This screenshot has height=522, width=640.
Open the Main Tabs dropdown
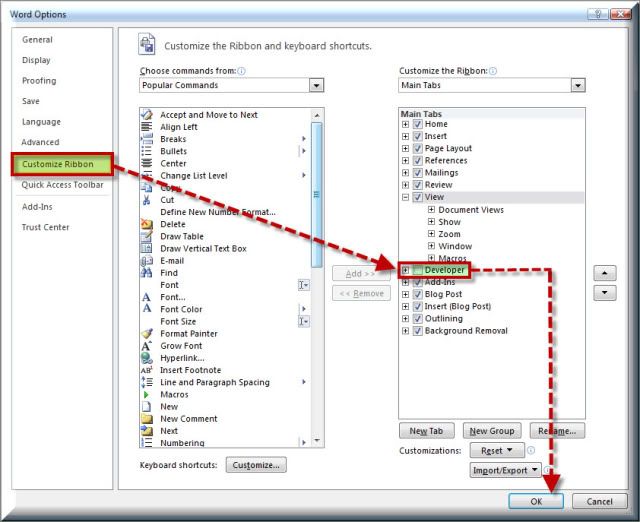click(x=578, y=85)
